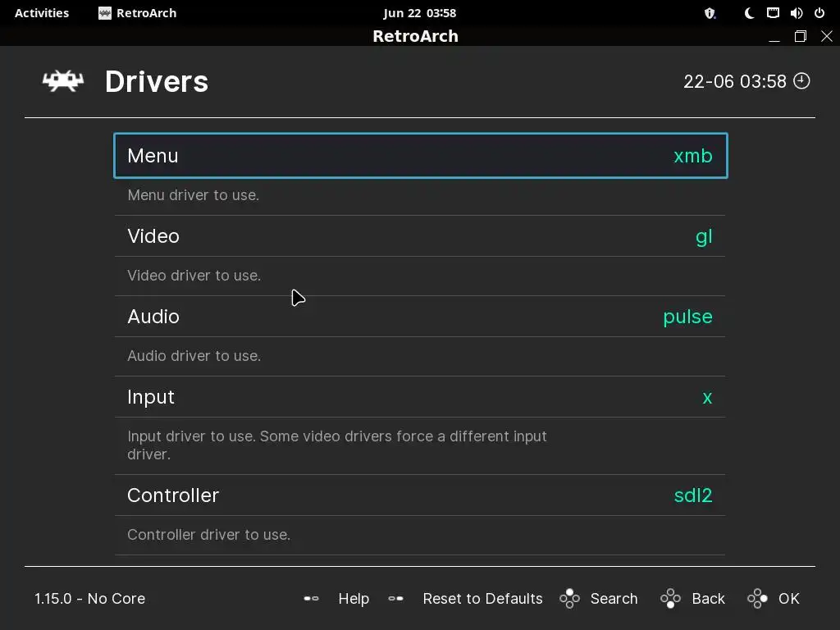This screenshot has height=630, width=840.
Task: Click the pulse audio driver value
Action: coord(688,317)
